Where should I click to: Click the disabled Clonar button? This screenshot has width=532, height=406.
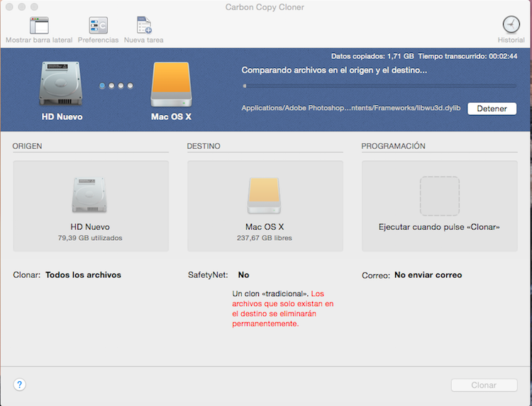tap(484, 385)
